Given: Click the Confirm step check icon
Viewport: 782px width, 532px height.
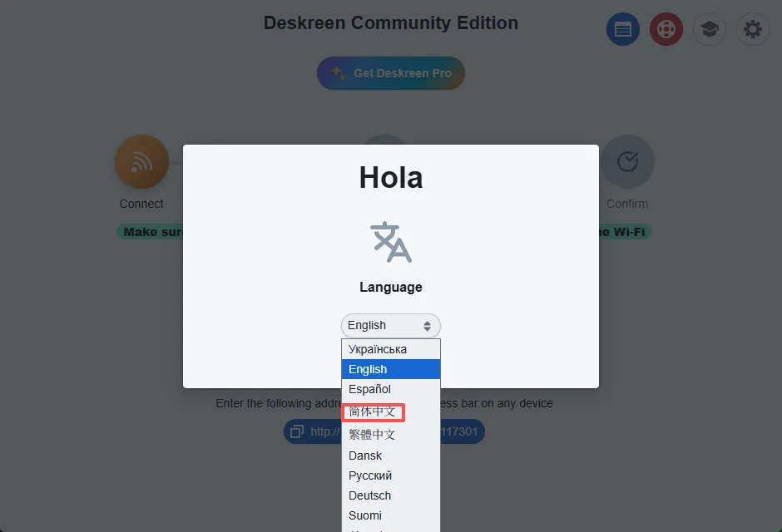Looking at the screenshot, I should 627,161.
